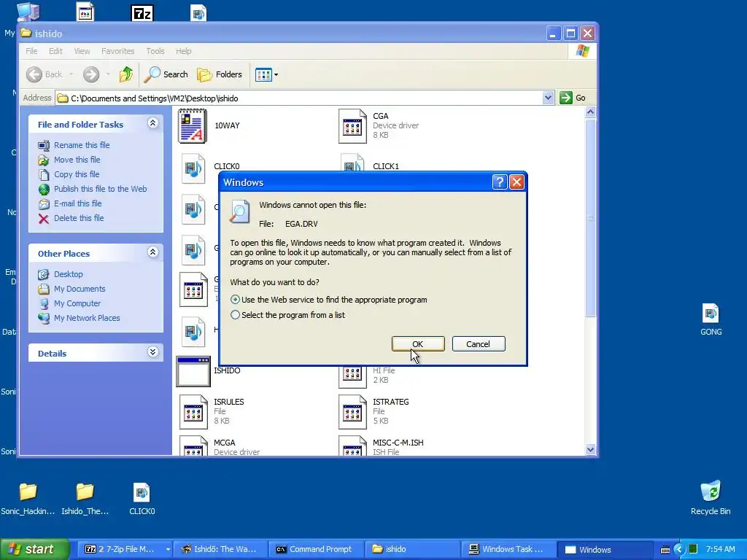
Task: Open the Help menu in Explorer
Action: point(183,51)
